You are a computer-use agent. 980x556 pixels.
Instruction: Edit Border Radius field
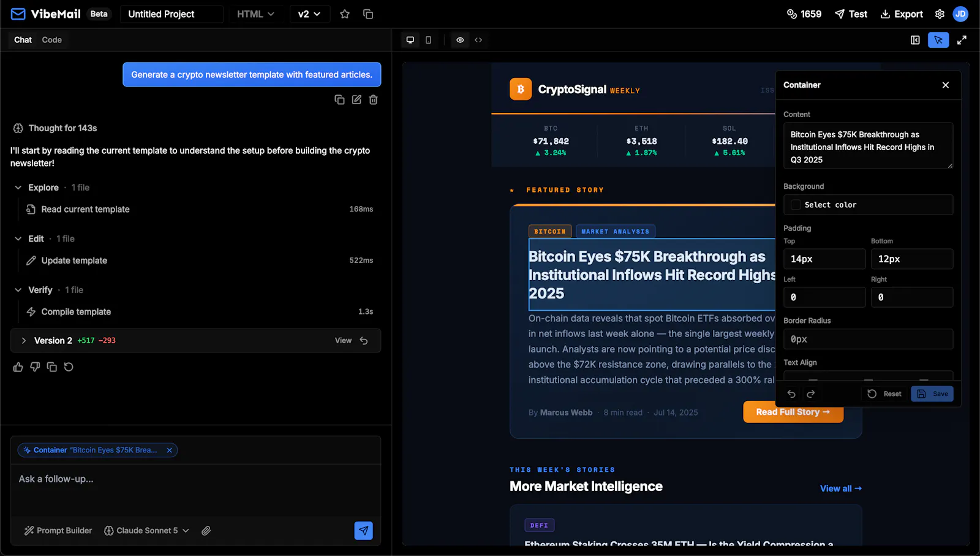868,339
